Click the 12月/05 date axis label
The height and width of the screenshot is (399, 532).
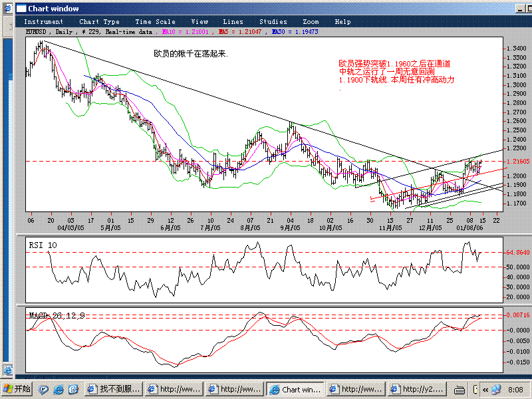[430, 227]
